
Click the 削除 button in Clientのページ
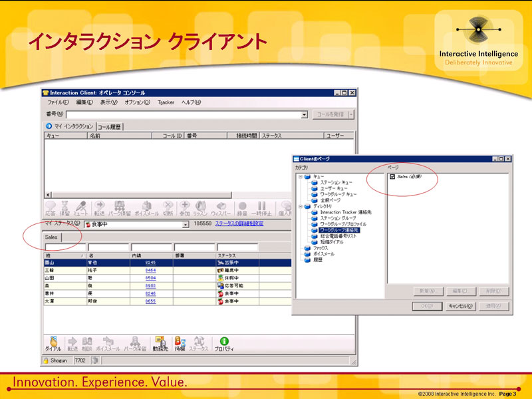tap(494, 291)
